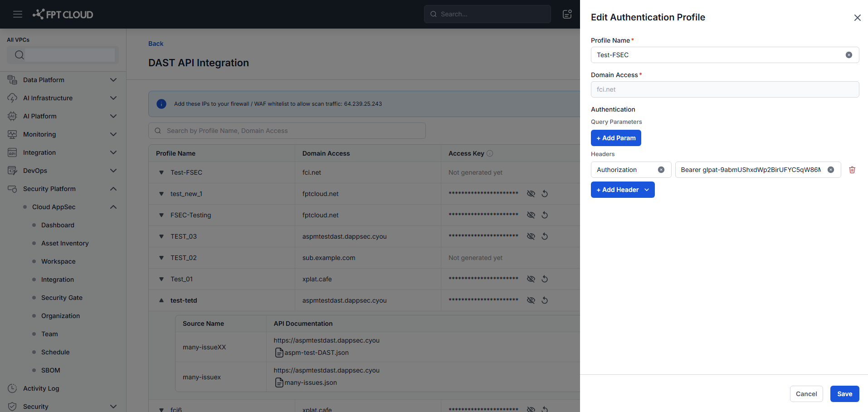Open the many-issues.json file link
The width and height of the screenshot is (868, 412).
click(x=311, y=383)
